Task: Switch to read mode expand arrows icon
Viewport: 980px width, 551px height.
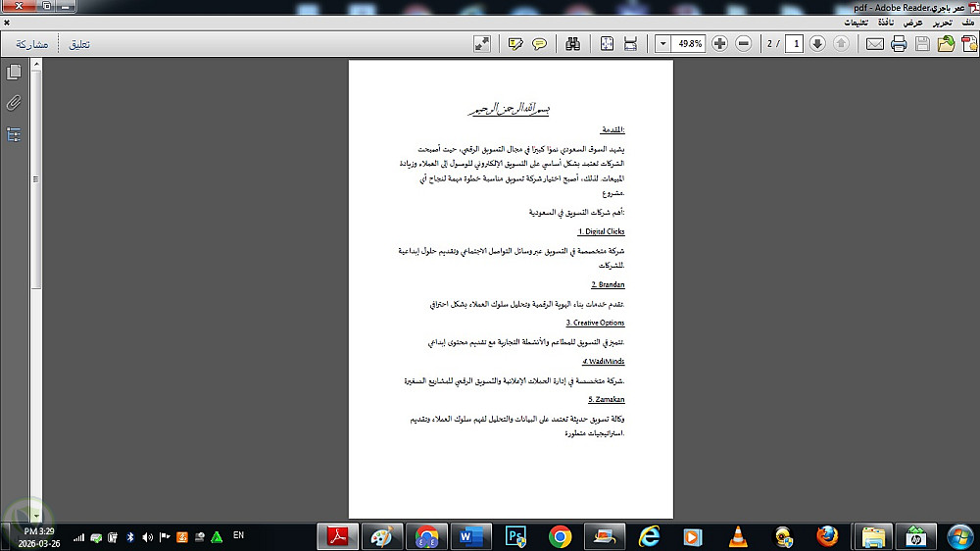Action: (482, 44)
